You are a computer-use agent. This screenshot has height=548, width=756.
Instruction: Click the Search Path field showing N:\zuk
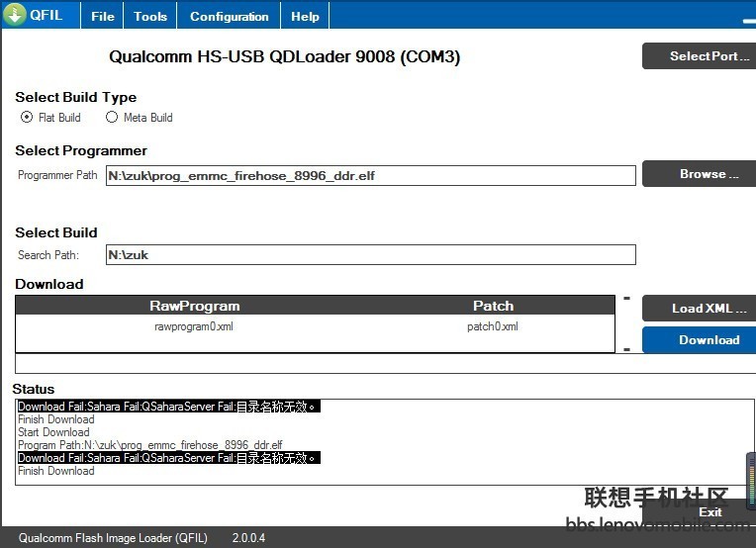(370, 254)
